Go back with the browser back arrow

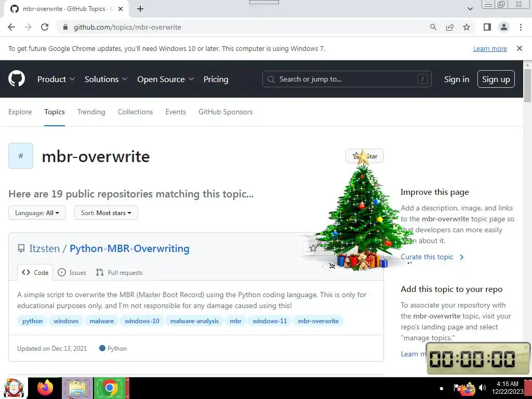pyautogui.click(x=11, y=27)
